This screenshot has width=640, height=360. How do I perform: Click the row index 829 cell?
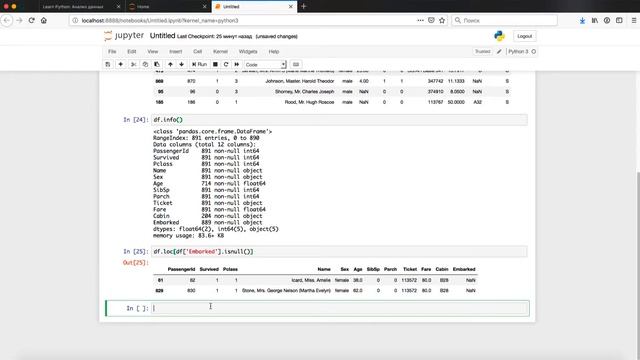pyautogui.click(x=159, y=291)
